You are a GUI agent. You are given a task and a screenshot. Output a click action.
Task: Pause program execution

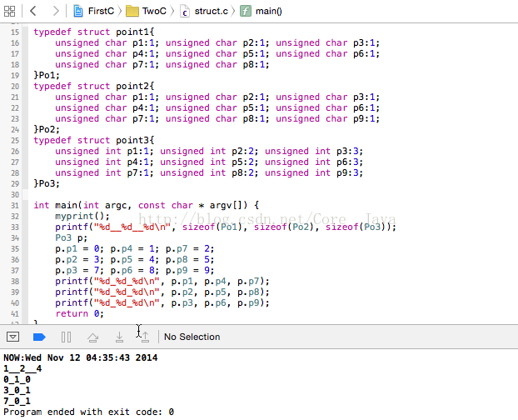click(x=67, y=337)
